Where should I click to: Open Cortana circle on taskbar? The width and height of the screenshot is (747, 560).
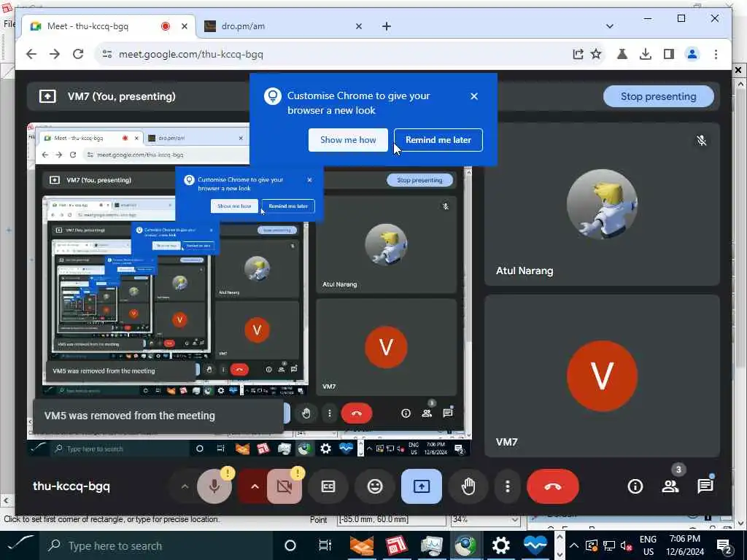pos(290,545)
